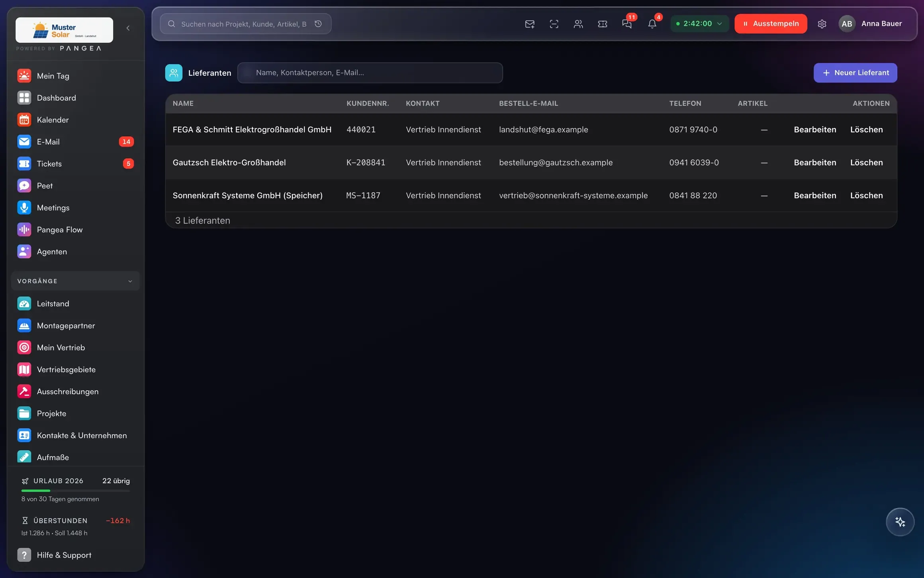Click Löschen for FEGA & Schmitt row
The height and width of the screenshot is (578, 924).
pos(866,130)
